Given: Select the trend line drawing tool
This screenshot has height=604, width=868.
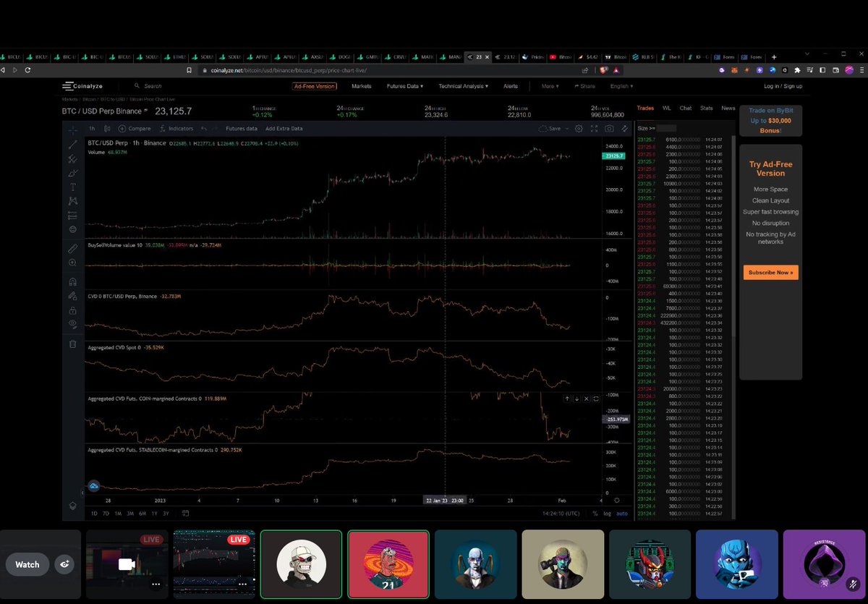Looking at the screenshot, I should pyautogui.click(x=72, y=145).
